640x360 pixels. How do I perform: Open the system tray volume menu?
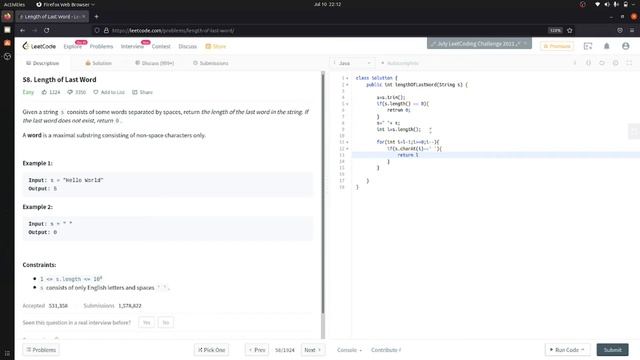pyautogui.click(x=607, y=4)
